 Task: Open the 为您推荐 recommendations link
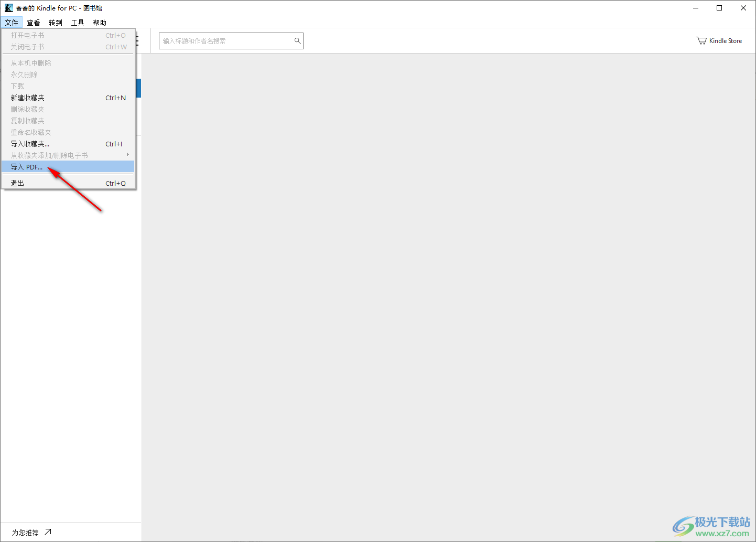click(x=31, y=532)
